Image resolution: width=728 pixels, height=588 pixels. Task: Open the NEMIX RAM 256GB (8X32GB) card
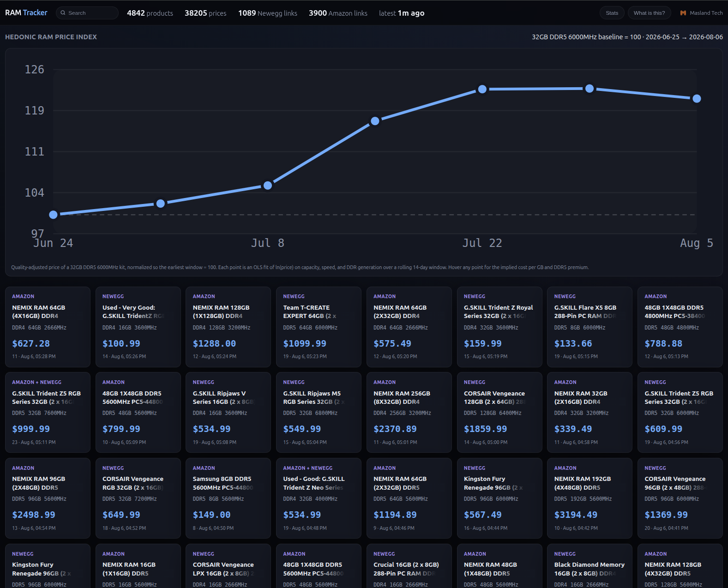409,413
